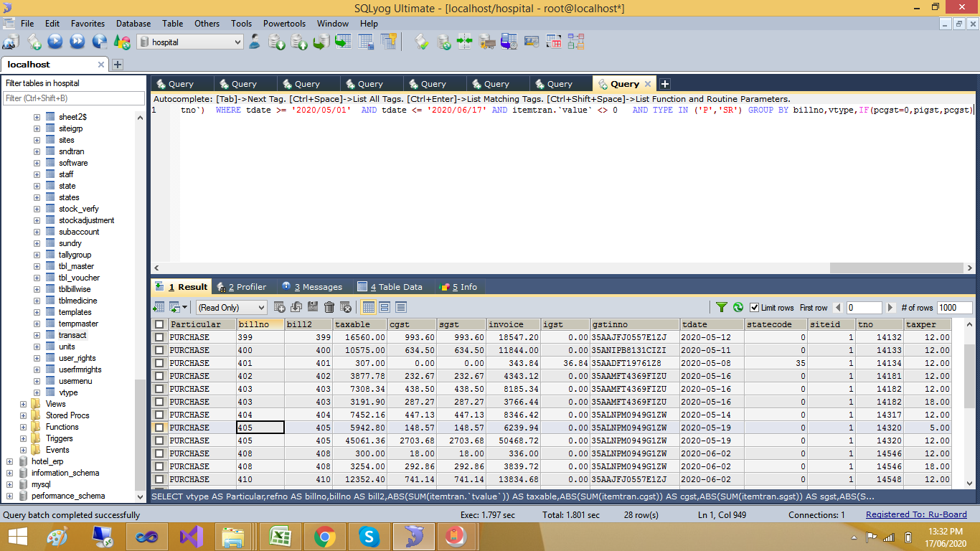
Task: Refresh the result set with green icon
Action: (738, 307)
